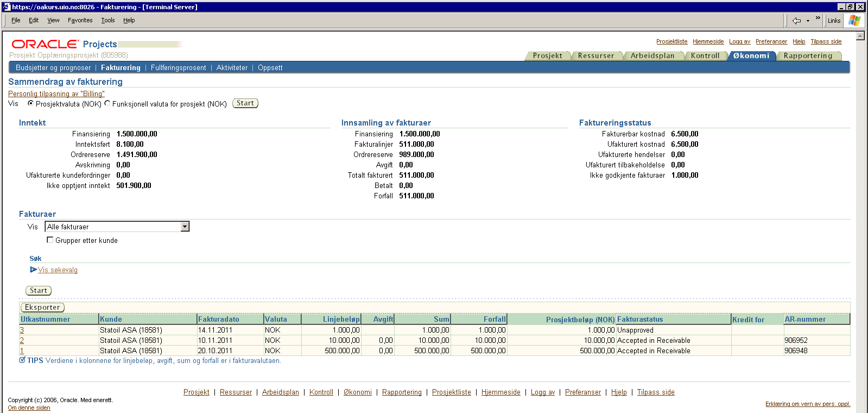The width and height of the screenshot is (868, 413).
Task: Open invoice draft number 1 link
Action: [22, 351]
